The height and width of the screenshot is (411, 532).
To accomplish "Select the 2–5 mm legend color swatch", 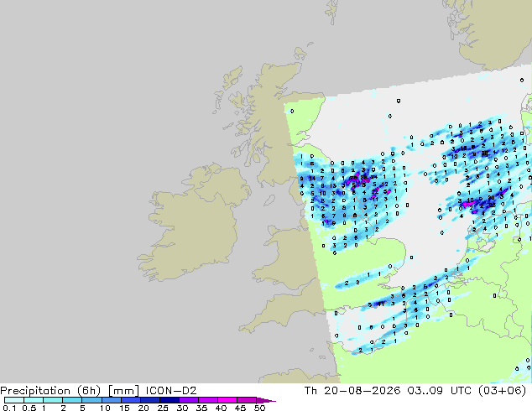I will pos(72,400).
